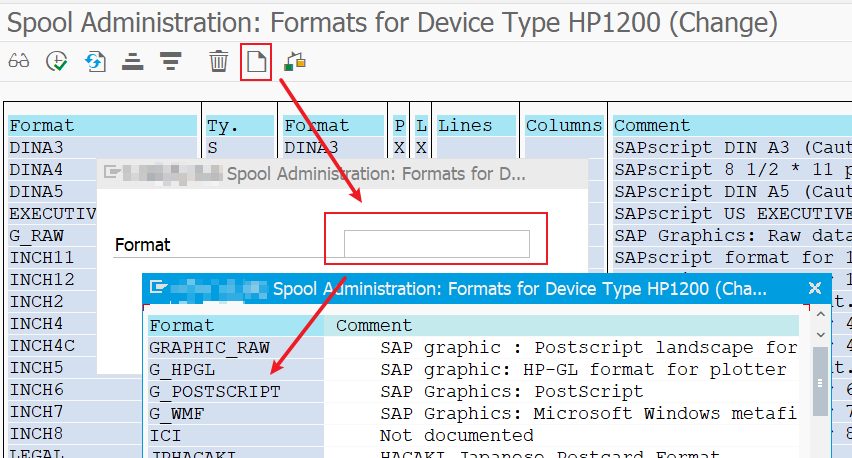Screen dimensions: 852x458
Task: Select ICI in the format list
Action: [x=165, y=436]
